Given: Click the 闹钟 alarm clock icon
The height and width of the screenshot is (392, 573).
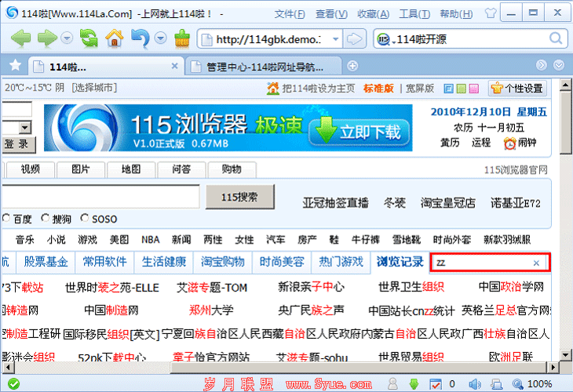Looking at the screenshot, I should (x=509, y=143).
